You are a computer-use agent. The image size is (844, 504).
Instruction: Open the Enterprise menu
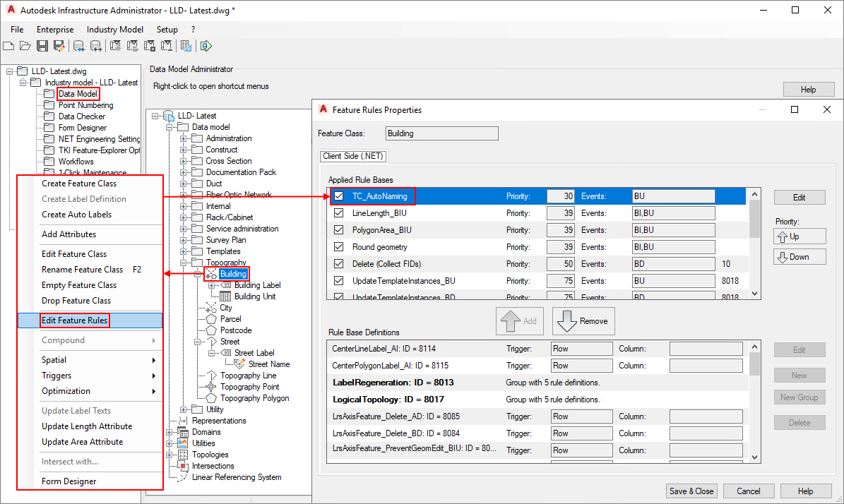(55, 30)
